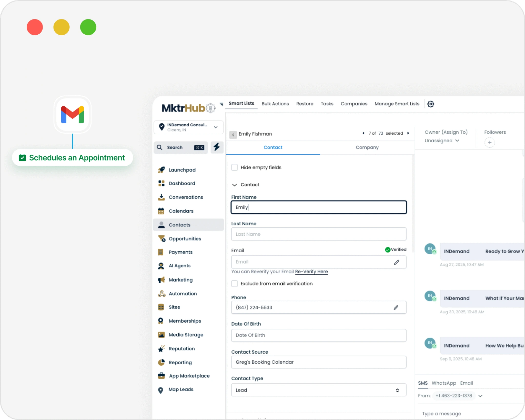Select the Contacts person icon

coord(161,225)
